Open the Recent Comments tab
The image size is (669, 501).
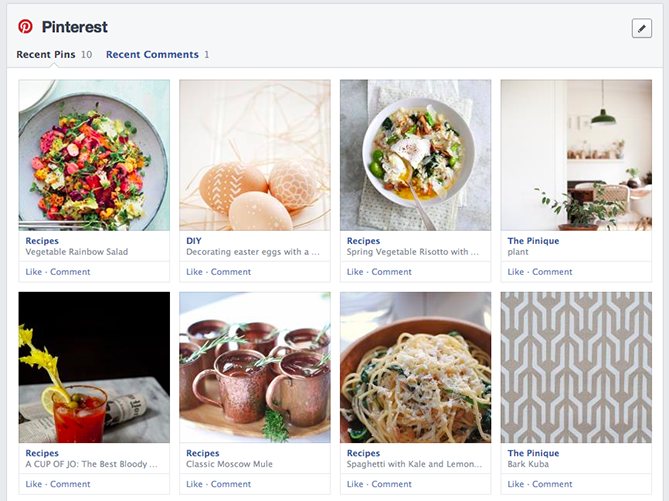coord(152,55)
